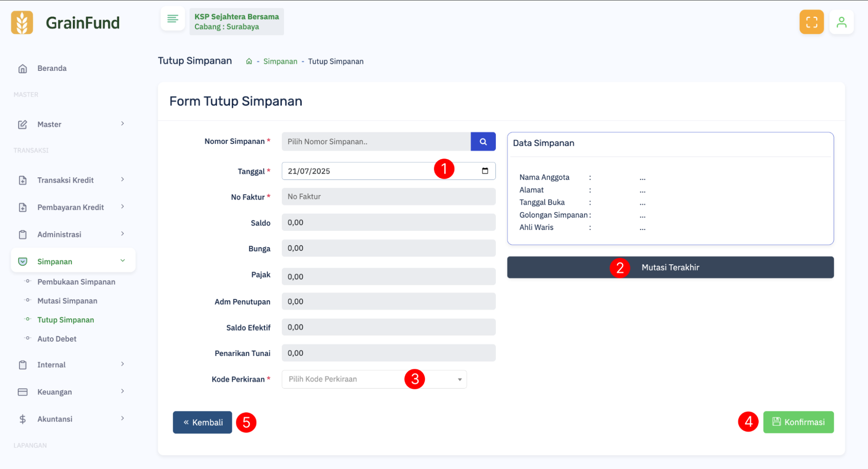Focus the Nomor Simpanan input field
Screen dimensions: 868x469
376,142
